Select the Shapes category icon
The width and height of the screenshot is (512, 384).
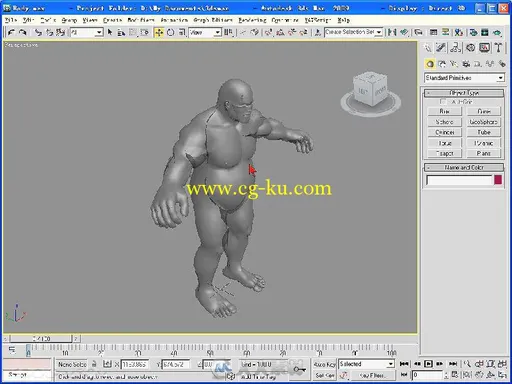coord(442,64)
